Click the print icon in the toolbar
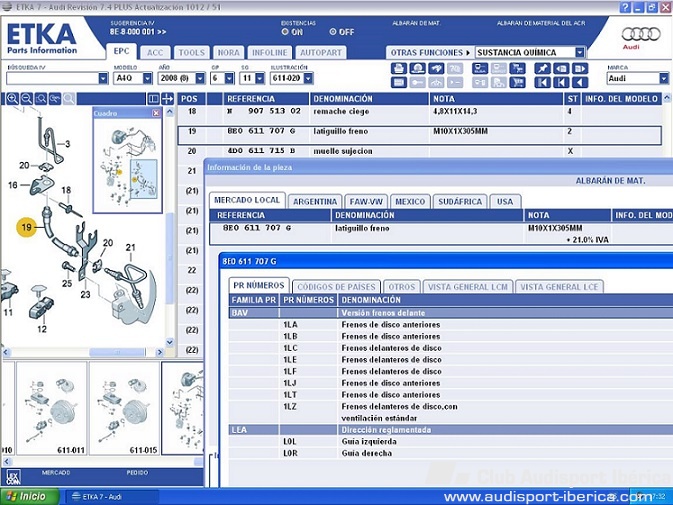The image size is (673, 505). (x=399, y=68)
